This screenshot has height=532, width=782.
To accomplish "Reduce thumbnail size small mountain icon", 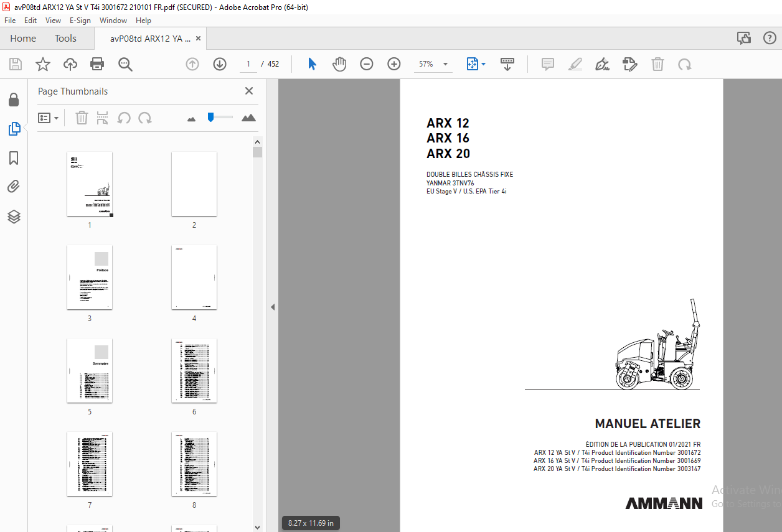I will [191, 118].
